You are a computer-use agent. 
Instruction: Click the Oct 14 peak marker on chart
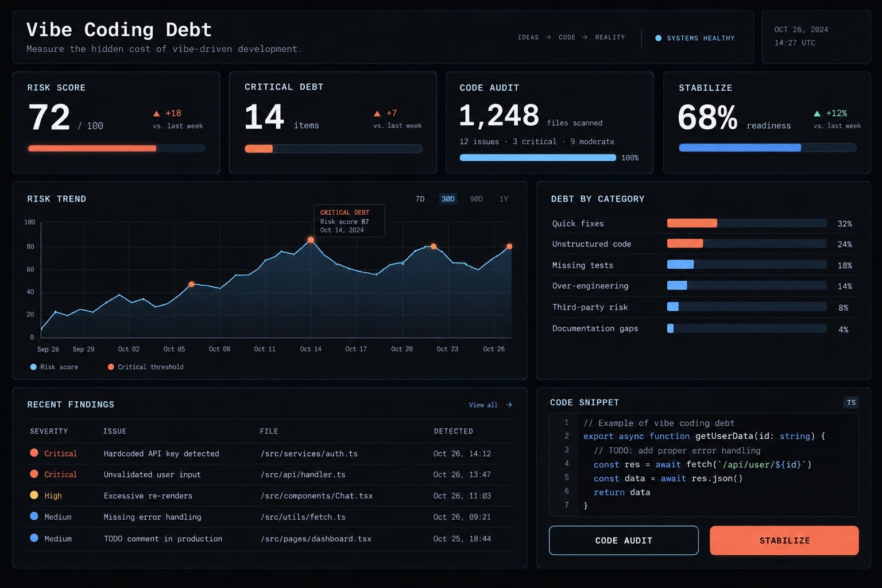point(311,240)
